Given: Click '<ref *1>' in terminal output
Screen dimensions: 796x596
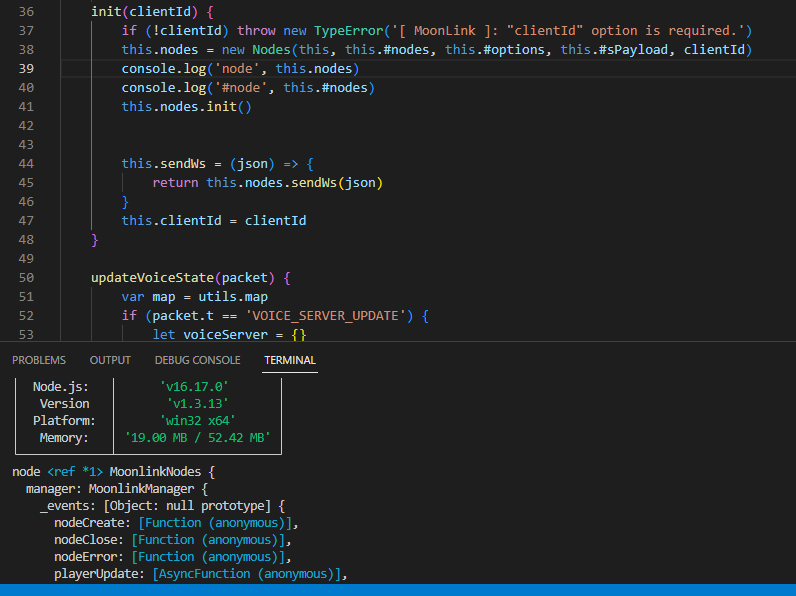Looking at the screenshot, I should click(x=75, y=472).
